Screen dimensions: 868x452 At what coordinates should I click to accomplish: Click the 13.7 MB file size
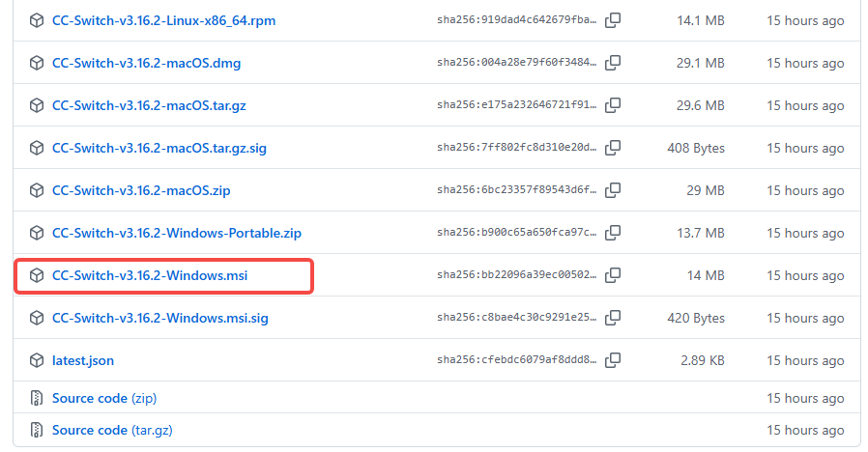click(x=700, y=233)
